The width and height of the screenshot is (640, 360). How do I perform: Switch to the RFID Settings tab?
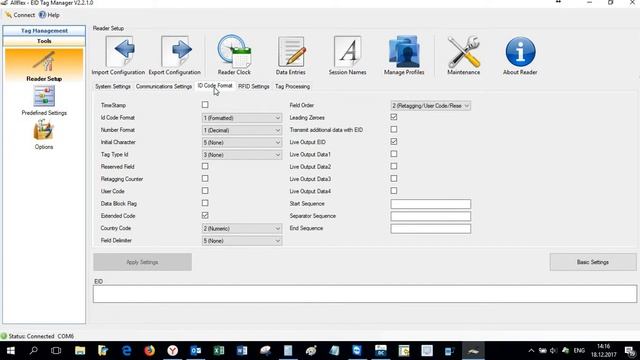click(253, 87)
